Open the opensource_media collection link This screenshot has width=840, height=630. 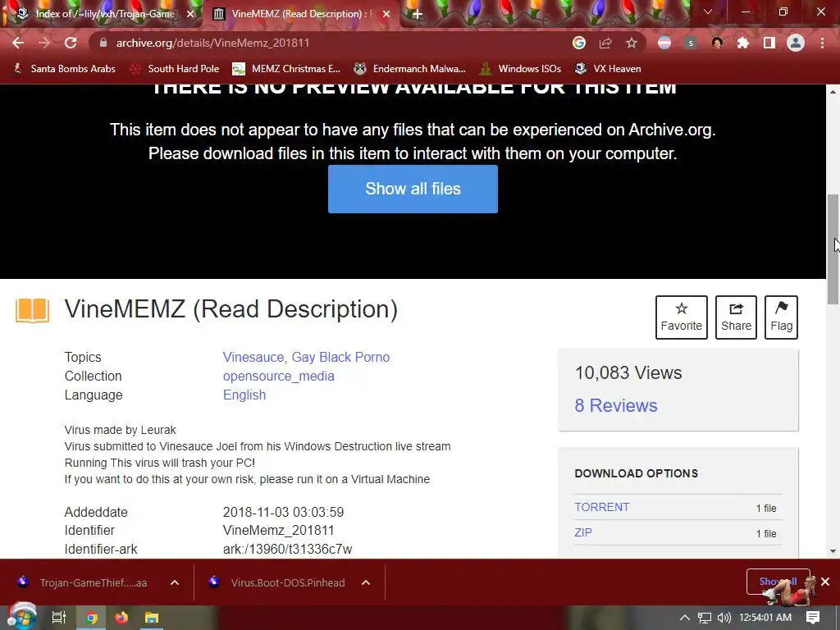(279, 376)
